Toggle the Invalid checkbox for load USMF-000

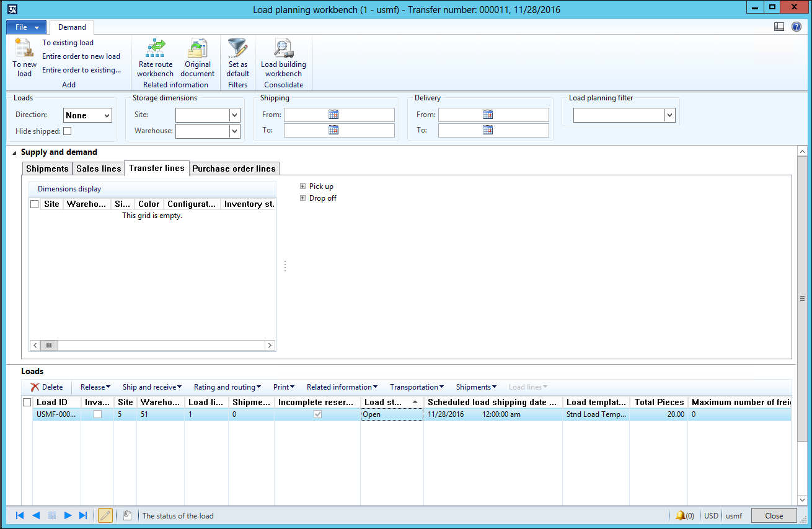(x=97, y=414)
